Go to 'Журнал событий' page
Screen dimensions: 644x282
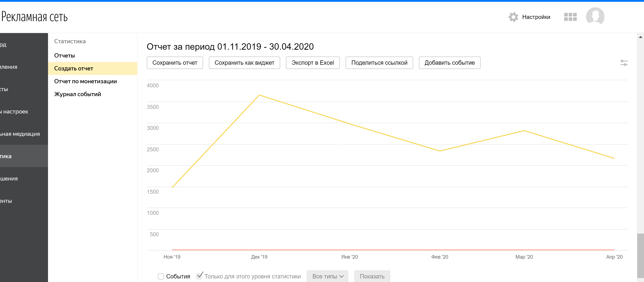[77, 94]
